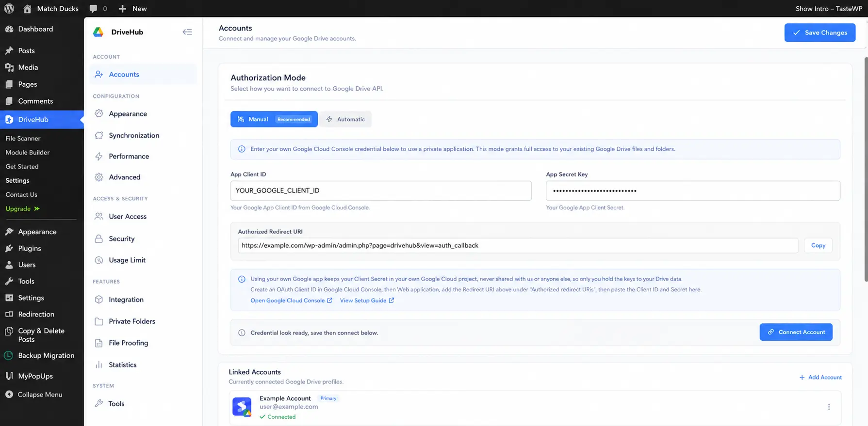Click the green Upgrade link
This screenshot has width=868, height=426.
point(22,208)
